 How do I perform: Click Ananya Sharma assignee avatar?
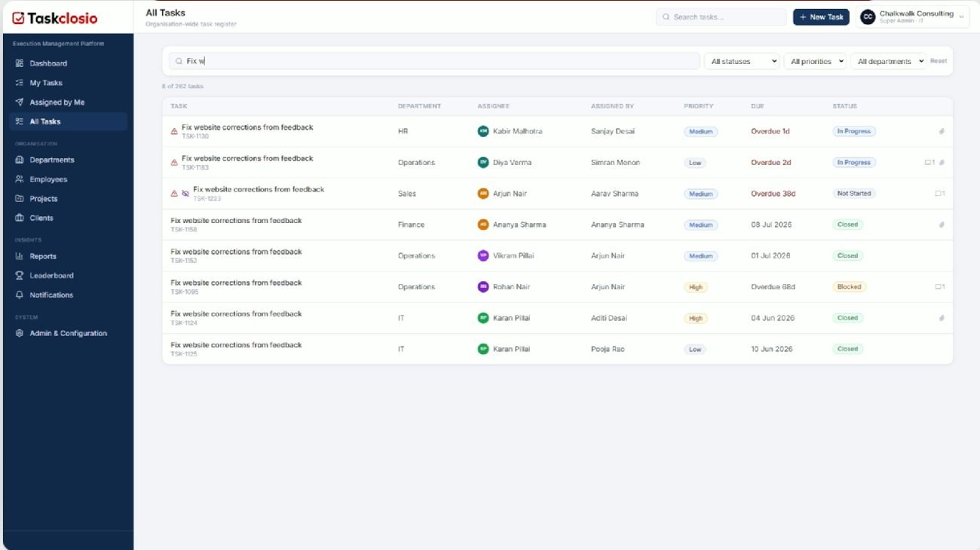point(483,225)
